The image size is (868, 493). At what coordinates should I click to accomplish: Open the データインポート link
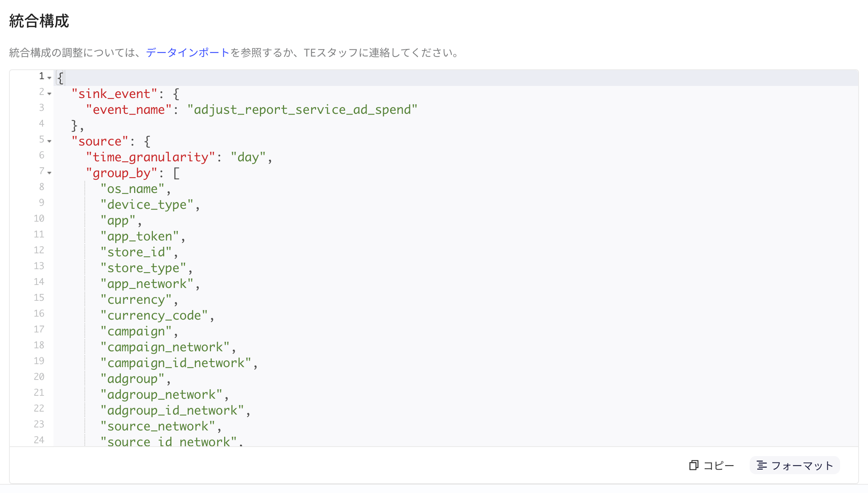[188, 52]
